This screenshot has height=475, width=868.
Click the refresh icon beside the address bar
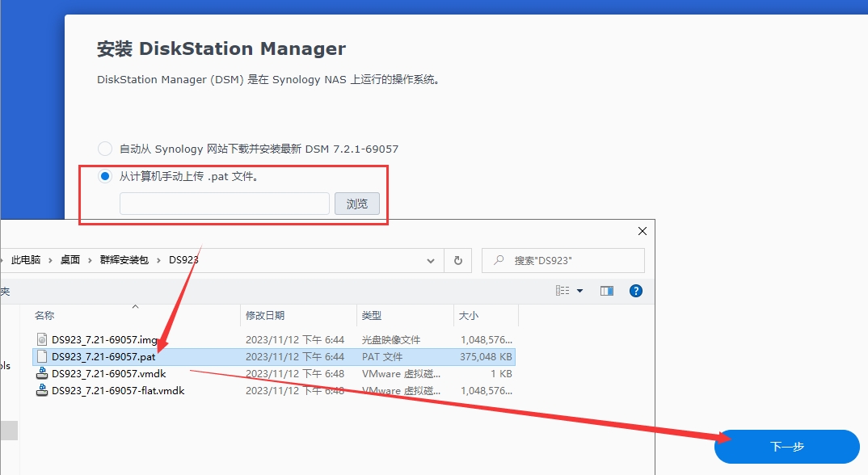(x=457, y=260)
